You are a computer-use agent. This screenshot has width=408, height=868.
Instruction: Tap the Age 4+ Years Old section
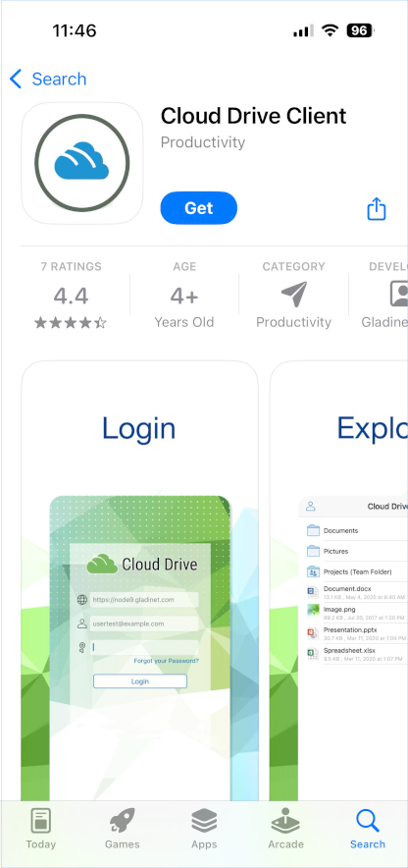[184, 295]
